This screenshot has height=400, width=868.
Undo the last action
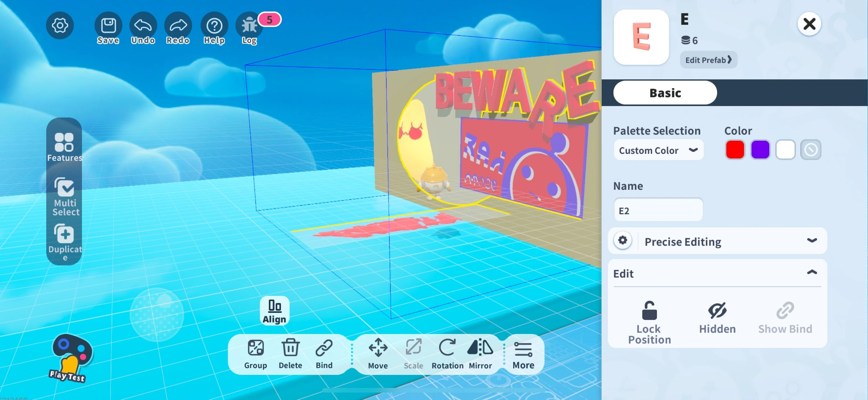[143, 26]
